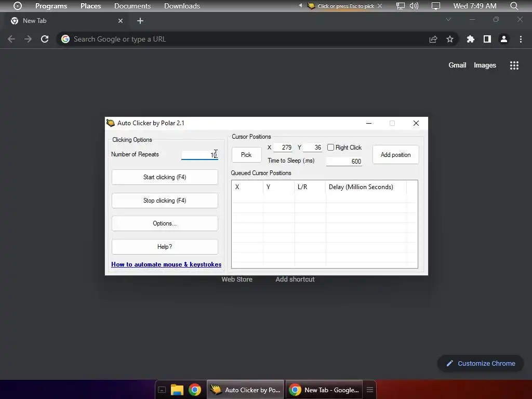The height and width of the screenshot is (399, 532).
Task: Select the New Tab browser tab
Action: (x=66, y=21)
